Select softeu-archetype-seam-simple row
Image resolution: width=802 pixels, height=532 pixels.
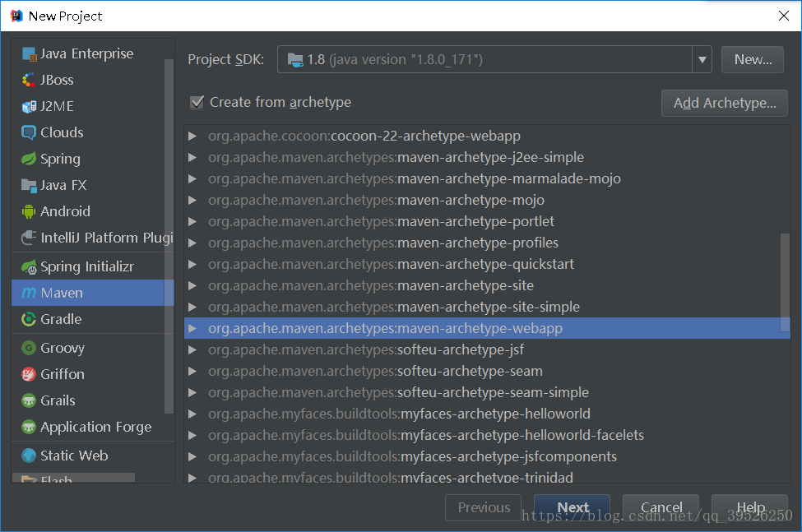487,393
